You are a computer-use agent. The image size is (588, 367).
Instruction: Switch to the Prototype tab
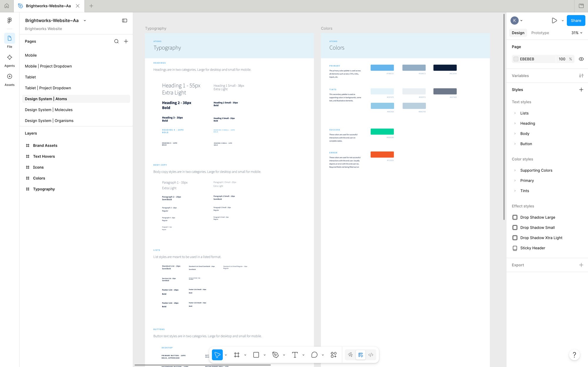(540, 33)
